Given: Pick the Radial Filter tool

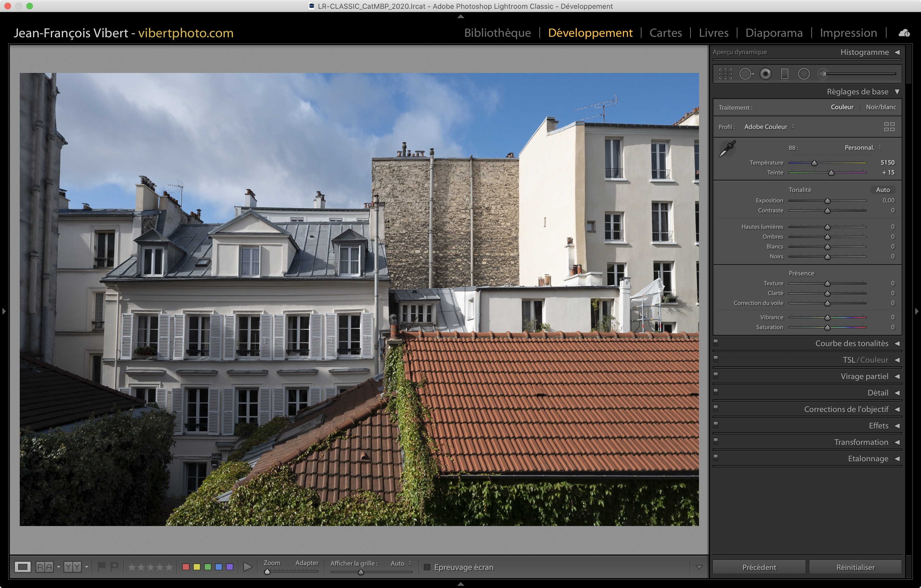Looking at the screenshot, I should click(804, 74).
